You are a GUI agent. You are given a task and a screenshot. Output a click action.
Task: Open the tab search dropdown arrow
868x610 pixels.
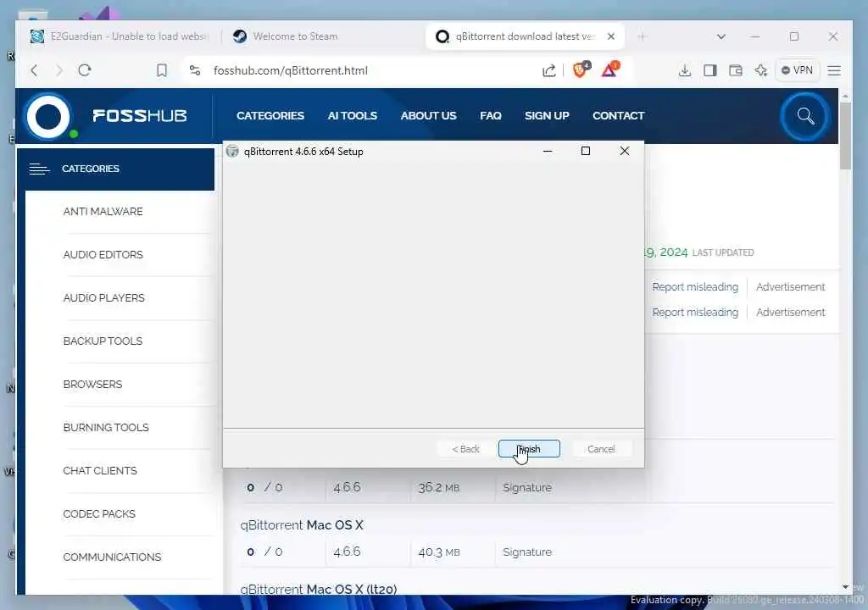[721, 36]
